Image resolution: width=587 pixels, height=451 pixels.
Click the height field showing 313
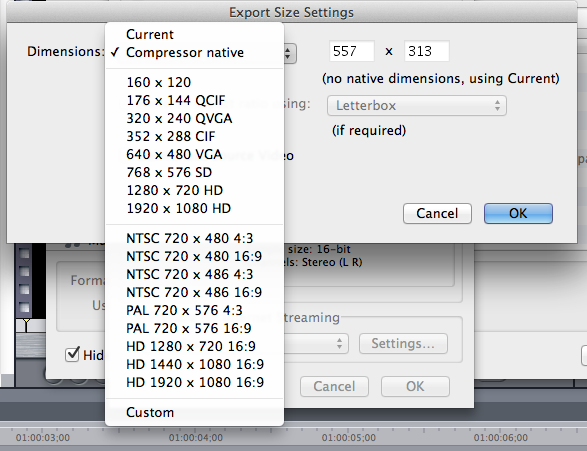[426, 51]
